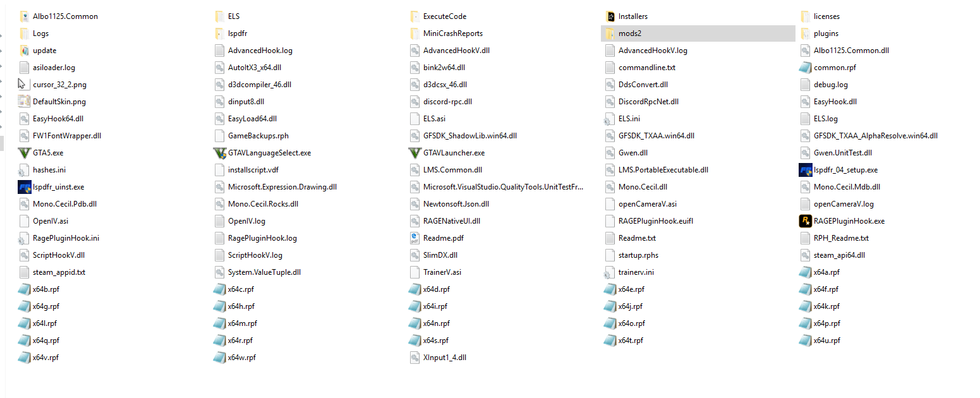Select the RAGEPluginHook.euifl file name
This screenshot has height=398, width=980.
(x=655, y=221)
